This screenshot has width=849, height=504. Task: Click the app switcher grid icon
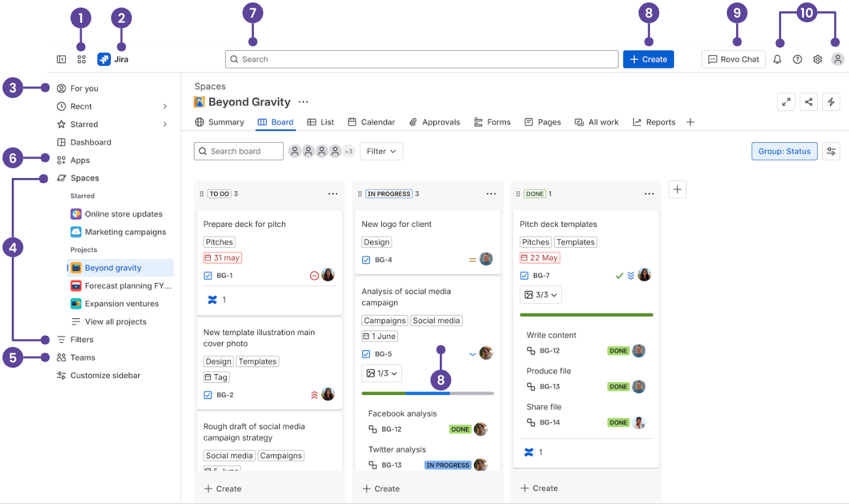click(x=81, y=59)
